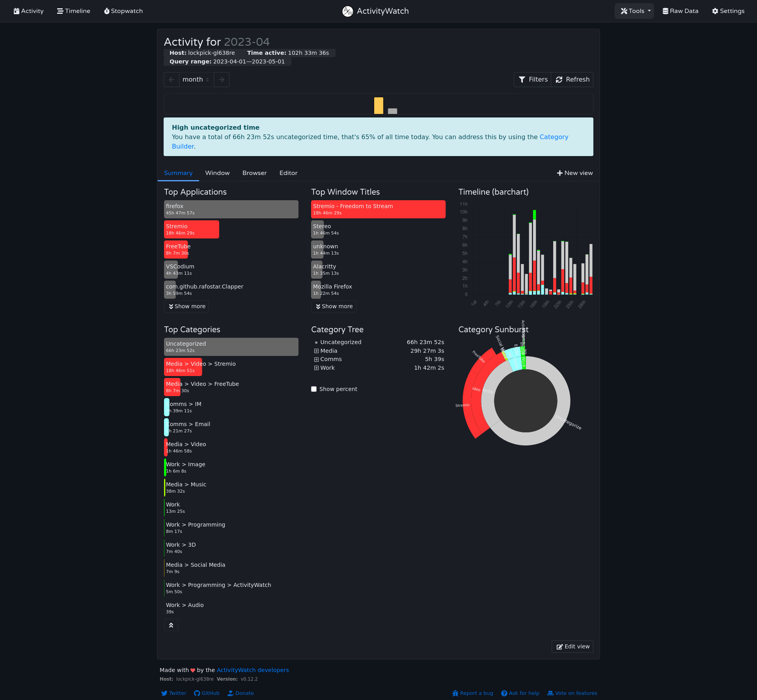Viewport: 757px width, 700px height.
Task: Open the Stopwatch page
Action: (123, 11)
